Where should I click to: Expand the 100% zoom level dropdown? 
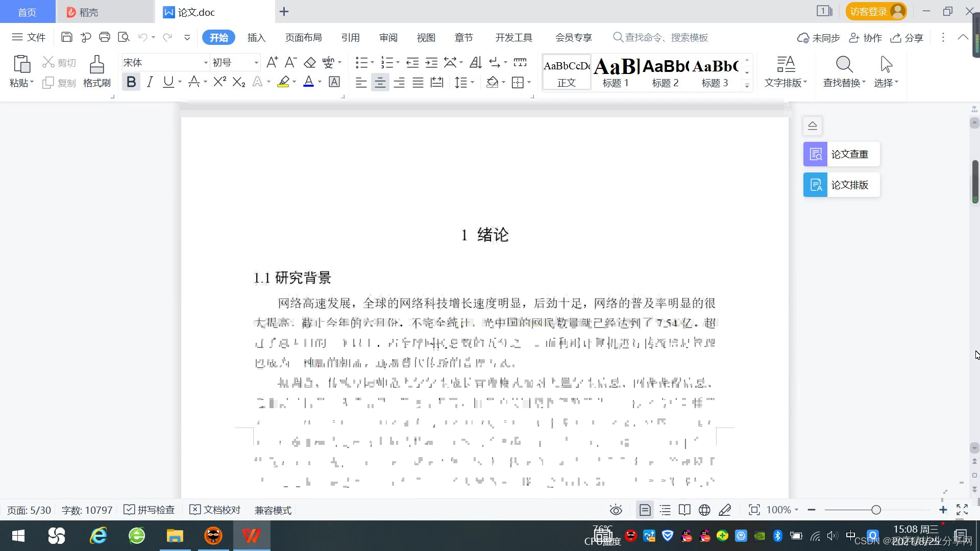pos(796,510)
